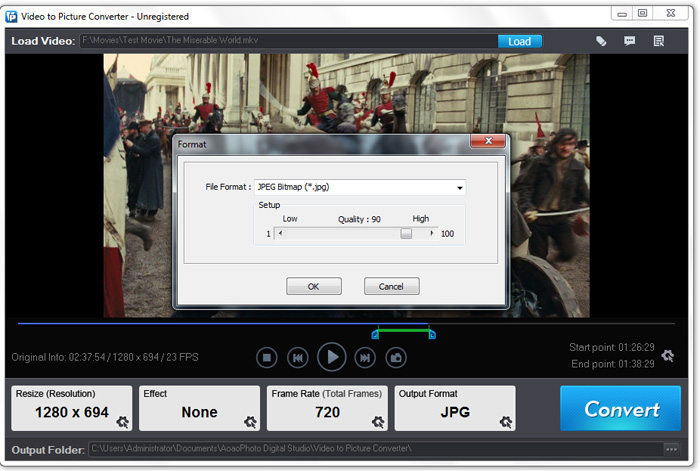Screen dimensions: 700x471
Task: Open Effect settings gear
Action: pos(250,421)
